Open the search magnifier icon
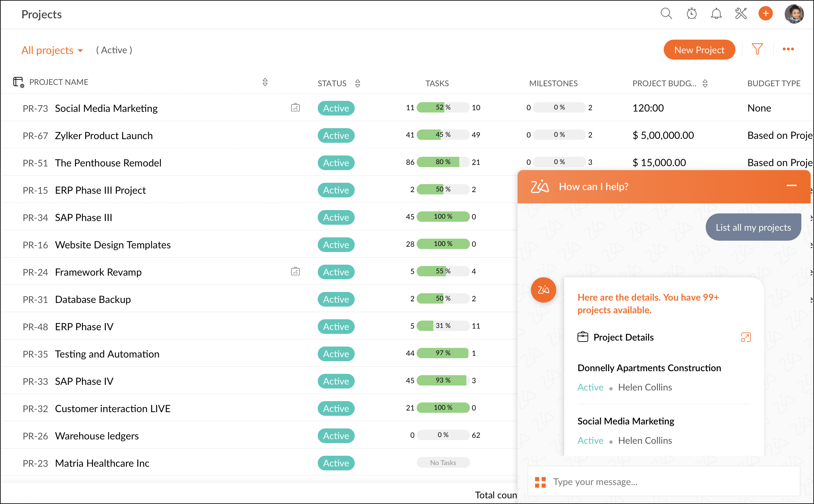The width and height of the screenshot is (814, 504). point(666,14)
